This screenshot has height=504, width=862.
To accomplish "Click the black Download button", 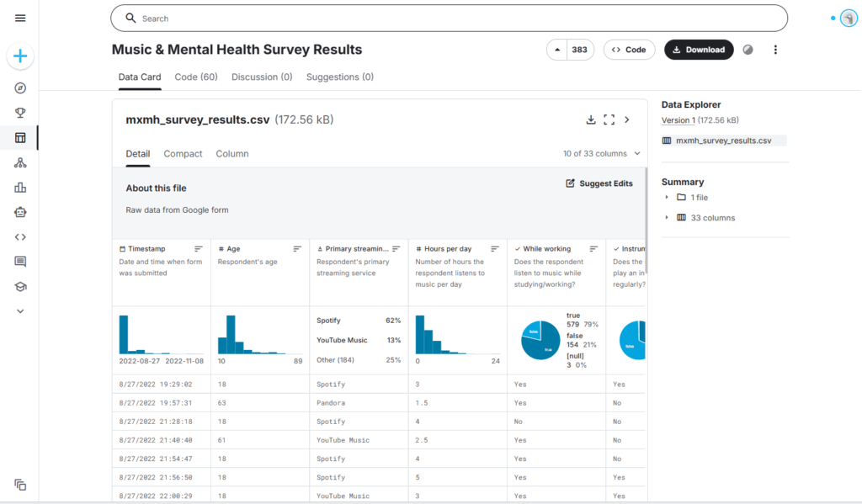I will pyautogui.click(x=699, y=50).
